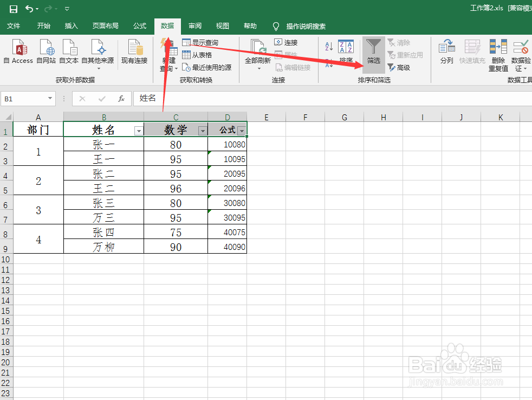Click the fx insert function icon
The height and width of the screenshot is (400, 532).
(x=121, y=99)
